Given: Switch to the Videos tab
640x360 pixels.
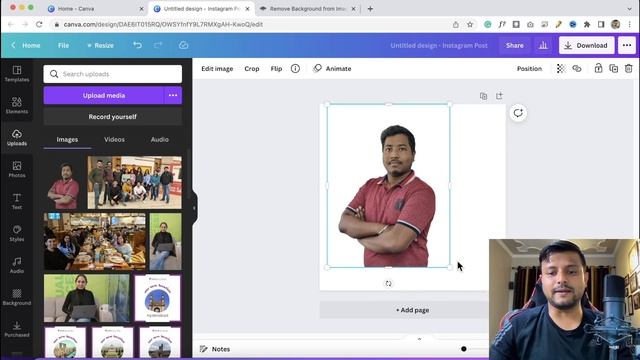Looking at the screenshot, I should pyautogui.click(x=114, y=140).
